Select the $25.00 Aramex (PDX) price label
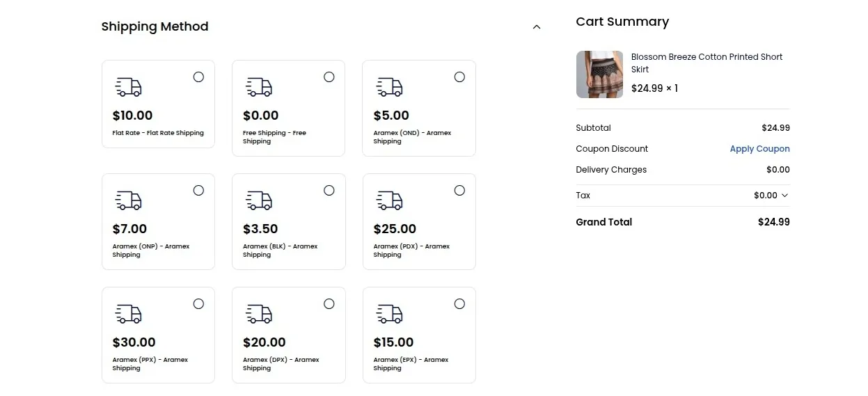The width and height of the screenshot is (868, 396). (395, 229)
